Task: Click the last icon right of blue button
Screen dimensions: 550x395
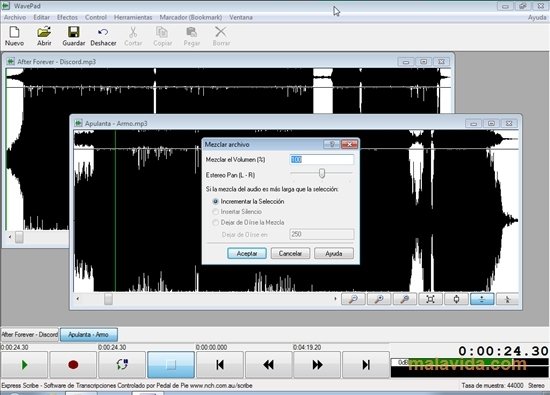Action: point(508,299)
